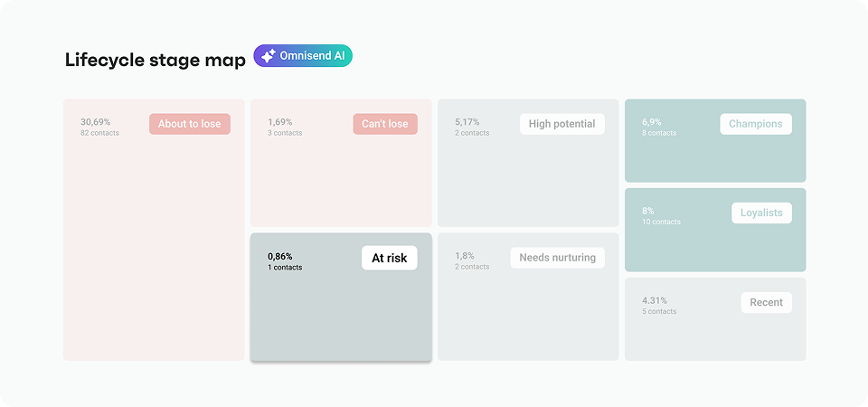The image size is (868, 407).
Task: Select the highlighted At risk tile body
Action: point(341,297)
